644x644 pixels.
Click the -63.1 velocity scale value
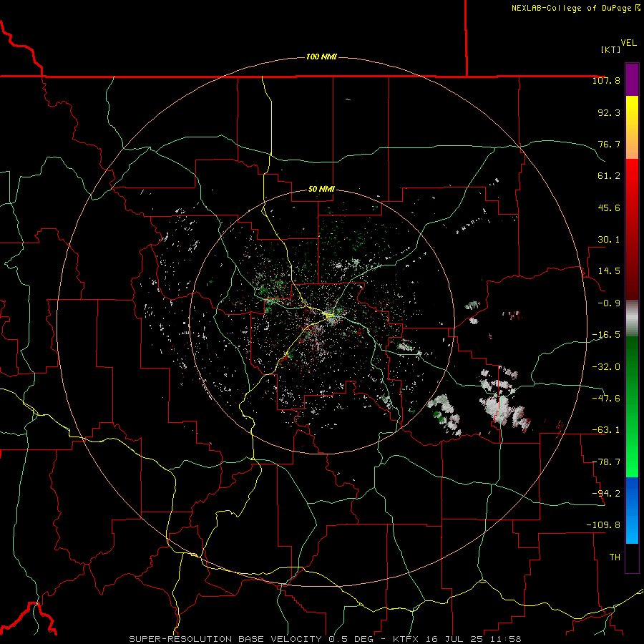[606, 430]
